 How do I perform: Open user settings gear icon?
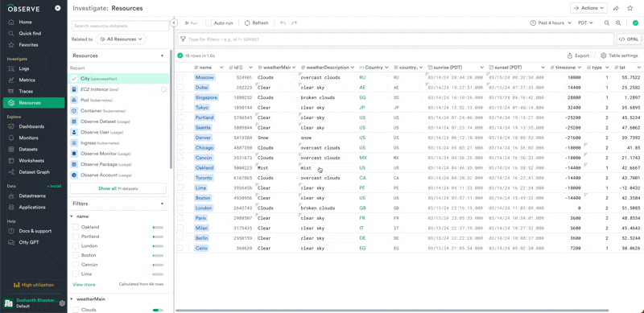pos(62,303)
